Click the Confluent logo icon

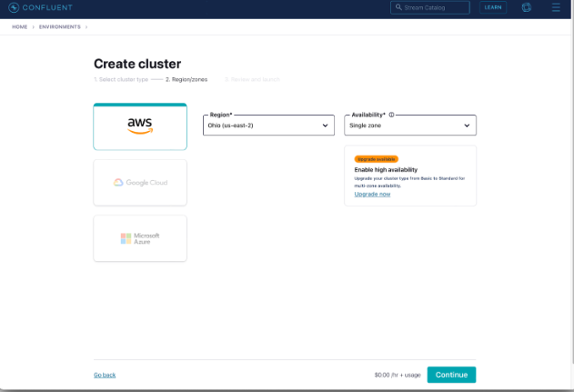[14, 7]
